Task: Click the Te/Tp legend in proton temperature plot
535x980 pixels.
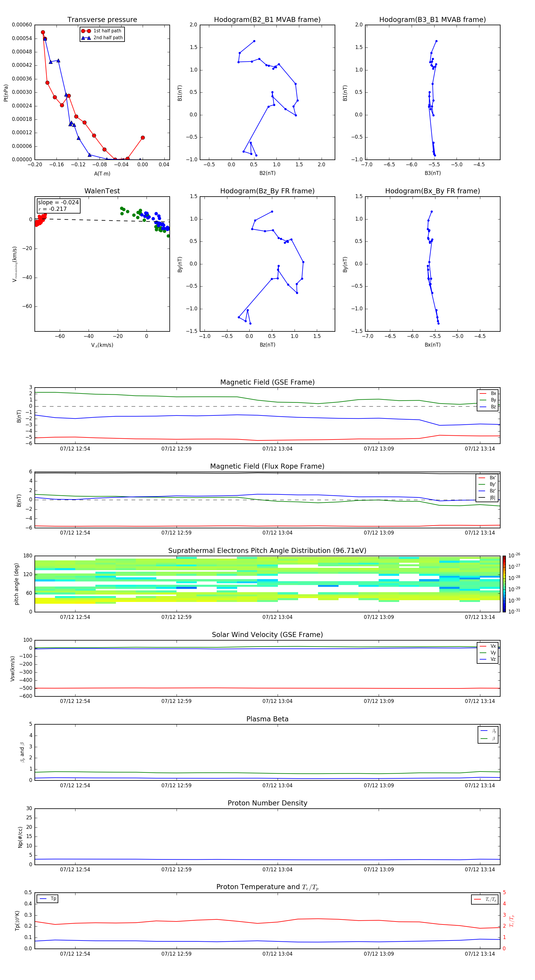Action: [x=485, y=899]
